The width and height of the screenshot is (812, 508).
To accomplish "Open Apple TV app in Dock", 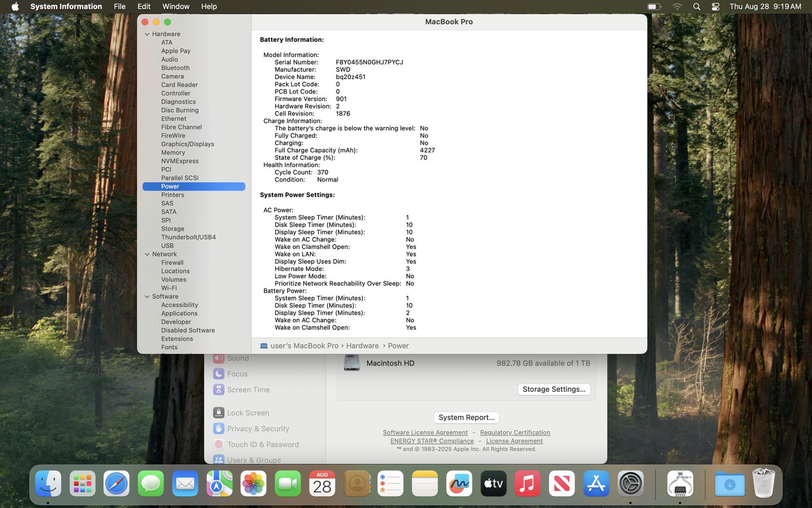I will [493, 484].
